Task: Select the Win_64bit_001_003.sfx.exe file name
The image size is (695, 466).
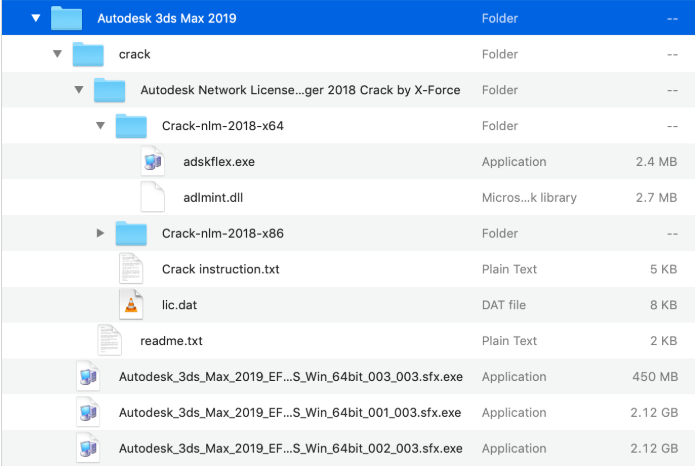Action: tap(290, 412)
